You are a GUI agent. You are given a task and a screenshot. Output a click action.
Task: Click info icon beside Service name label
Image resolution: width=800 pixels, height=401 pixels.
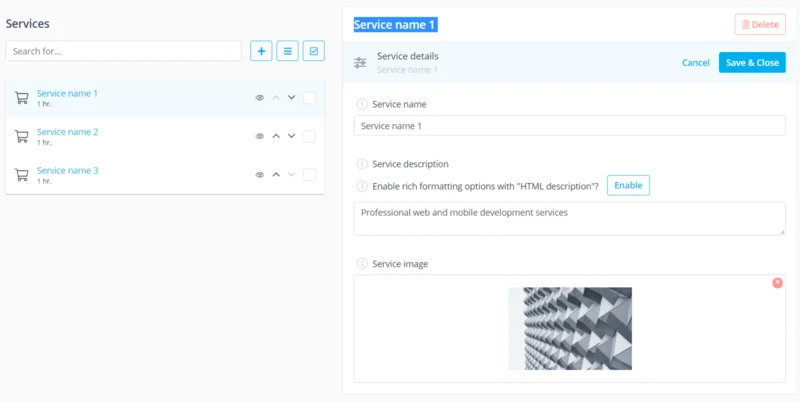pyautogui.click(x=362, y=104)
